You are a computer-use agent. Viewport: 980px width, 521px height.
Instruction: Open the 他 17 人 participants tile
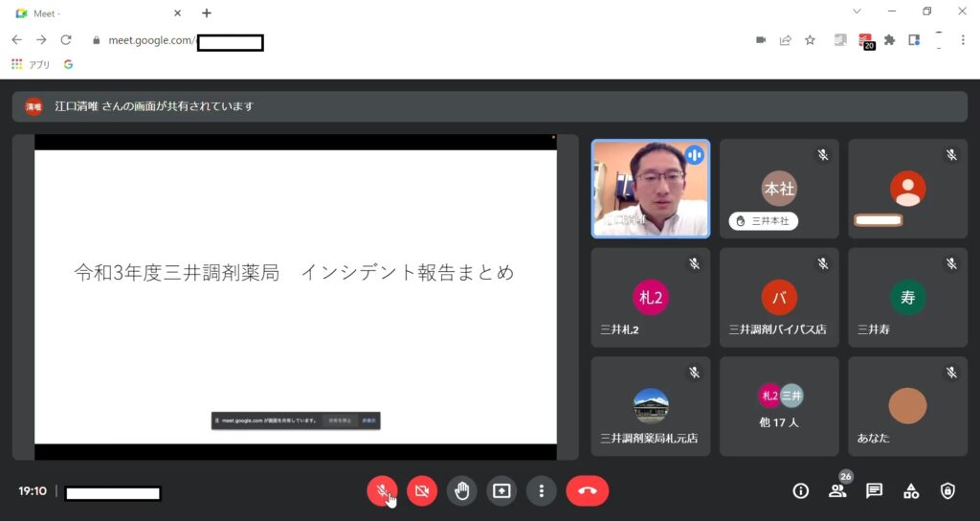[779, 406]
